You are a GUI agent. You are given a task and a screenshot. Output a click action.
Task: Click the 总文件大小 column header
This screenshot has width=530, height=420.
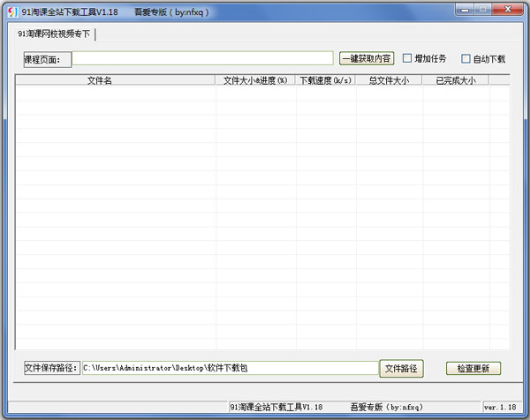[x=389, y=80]
